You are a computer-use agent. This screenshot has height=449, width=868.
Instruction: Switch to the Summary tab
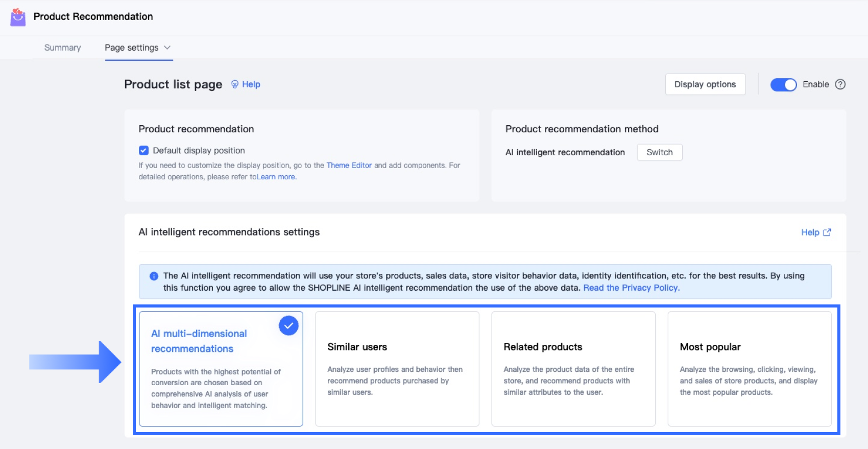click(62, 48)
